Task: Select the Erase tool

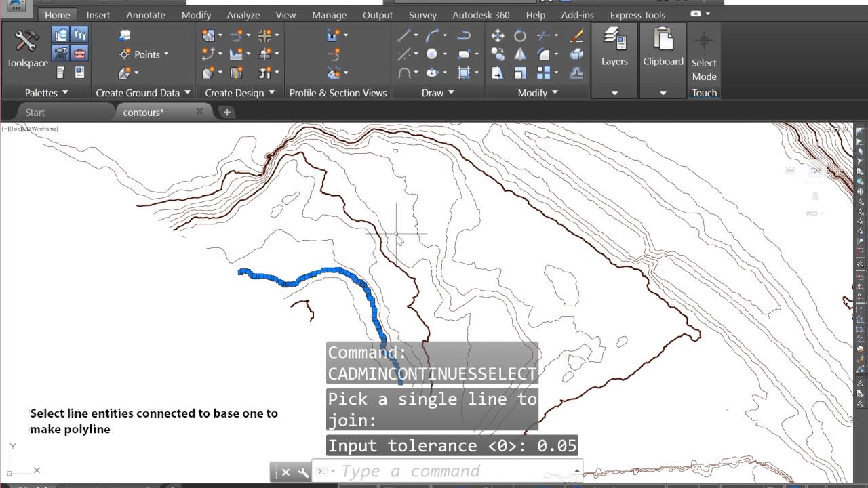Action: 576,36
